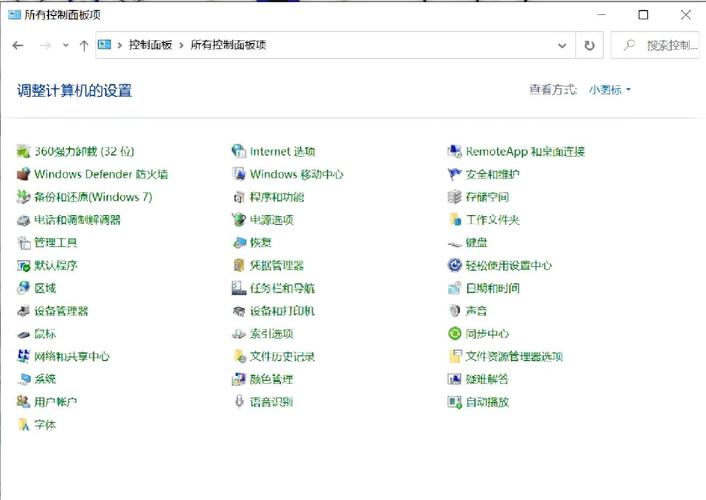Click the Internet 选项 icon

[239, 151]
